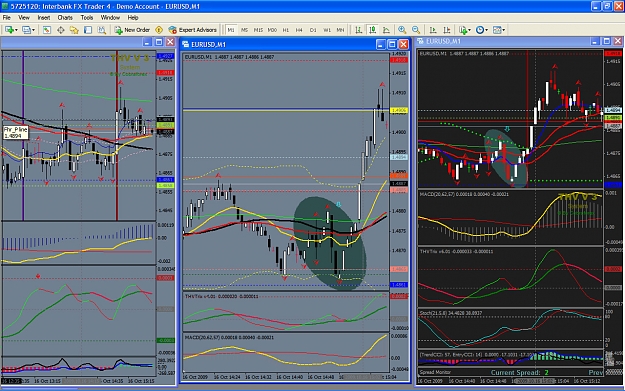Click THVTrix v4.01 label in middle chart
This screenshot has width=625, height=391.
(221, 296)
